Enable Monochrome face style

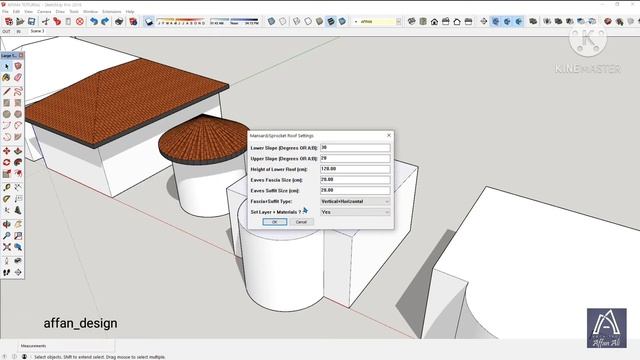tap(342, 21)
